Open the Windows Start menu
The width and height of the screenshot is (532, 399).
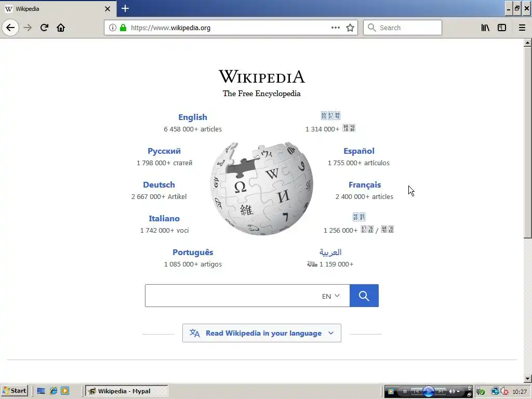[x=15, y=391]
